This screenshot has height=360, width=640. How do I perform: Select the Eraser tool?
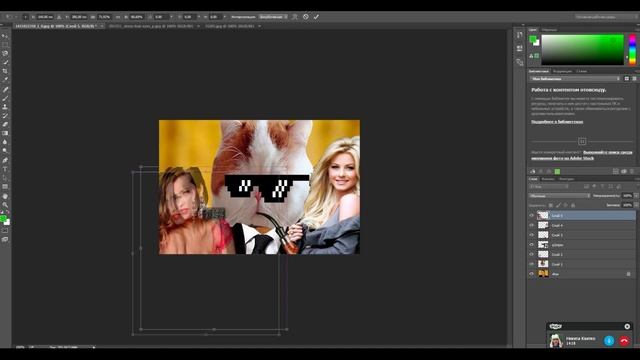5,124
